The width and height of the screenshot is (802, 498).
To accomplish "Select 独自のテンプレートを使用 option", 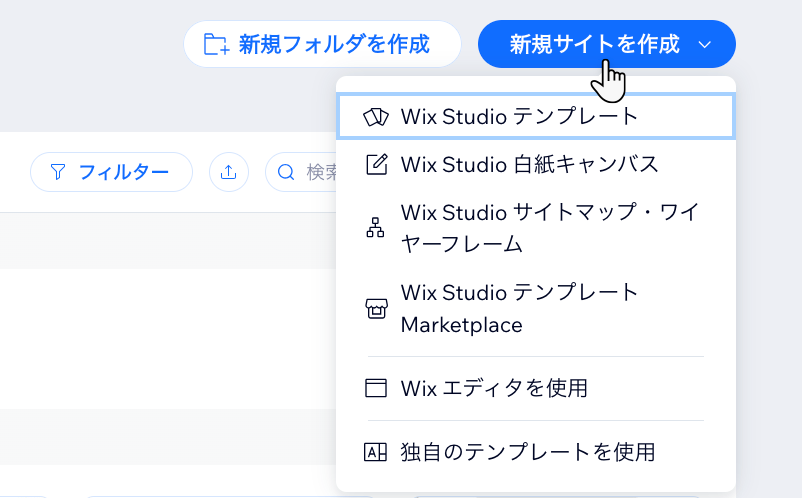I will (536, 452).
